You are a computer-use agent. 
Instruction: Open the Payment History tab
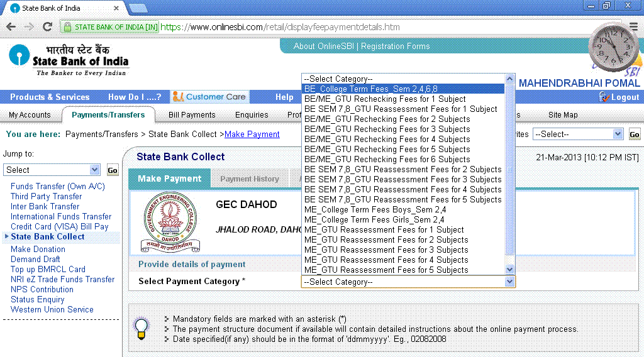point(249,179)
